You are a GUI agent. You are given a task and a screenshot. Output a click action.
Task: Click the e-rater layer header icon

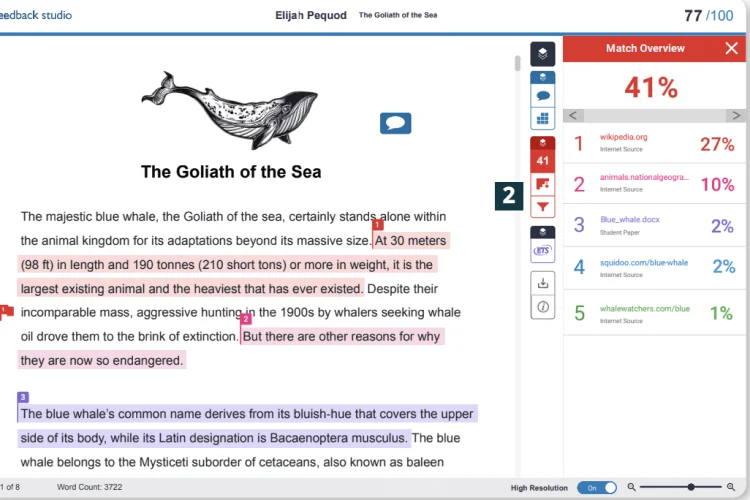(542, 232)
